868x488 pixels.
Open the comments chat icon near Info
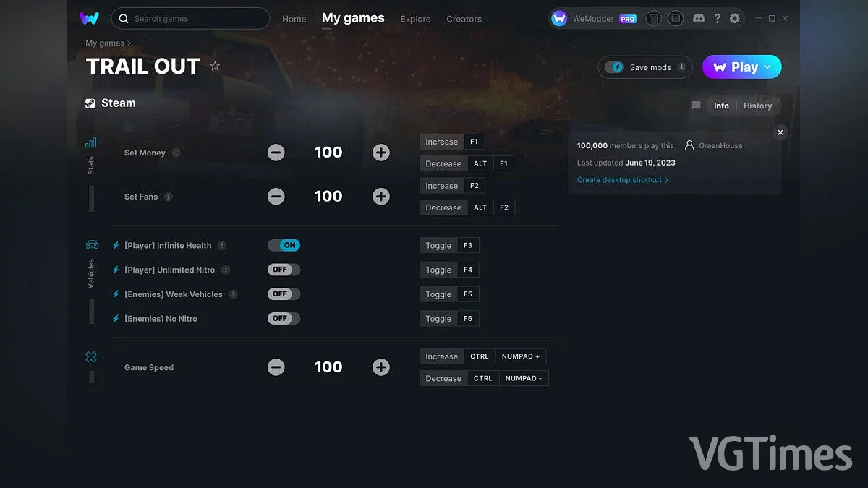(696, 106)
